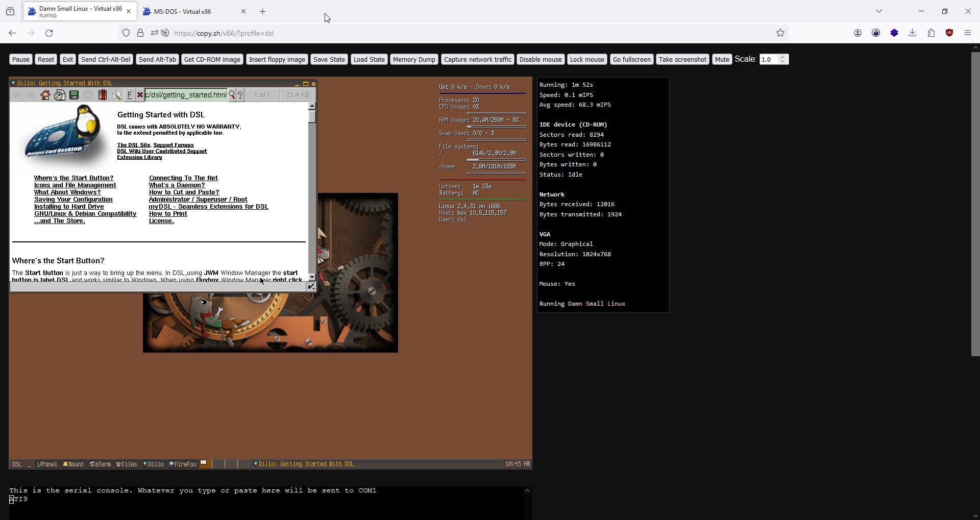The width and height of the screenshot is (980, 520).
Task: Open Where's the Start Button link
Action: tap(74, 178)
